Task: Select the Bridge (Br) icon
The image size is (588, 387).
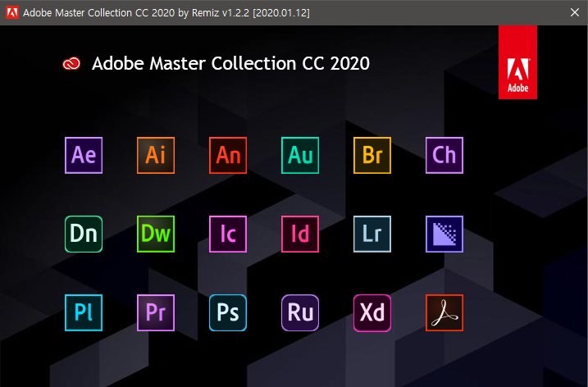Action: coord(372,155)
